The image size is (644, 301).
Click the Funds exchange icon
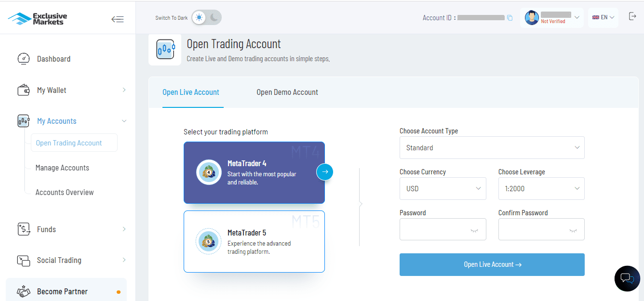pyautogui.click(x=24, y=229)
